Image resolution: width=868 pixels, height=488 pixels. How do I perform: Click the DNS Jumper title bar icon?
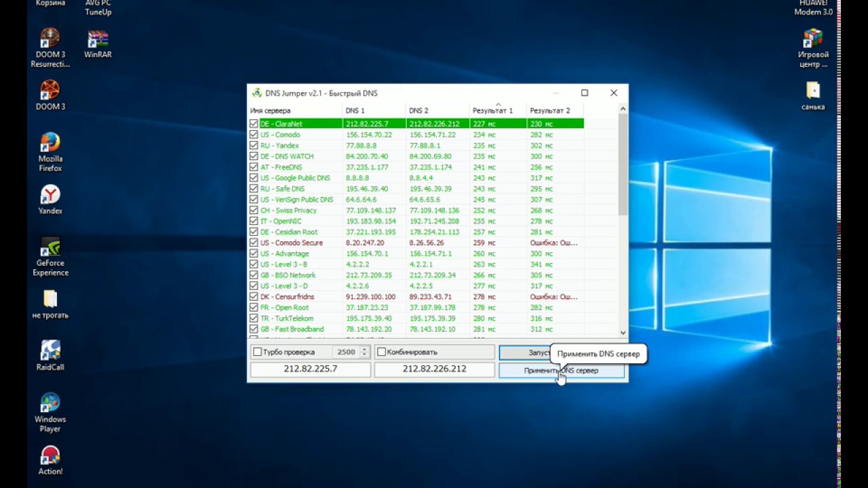click(x=257, y=93)
